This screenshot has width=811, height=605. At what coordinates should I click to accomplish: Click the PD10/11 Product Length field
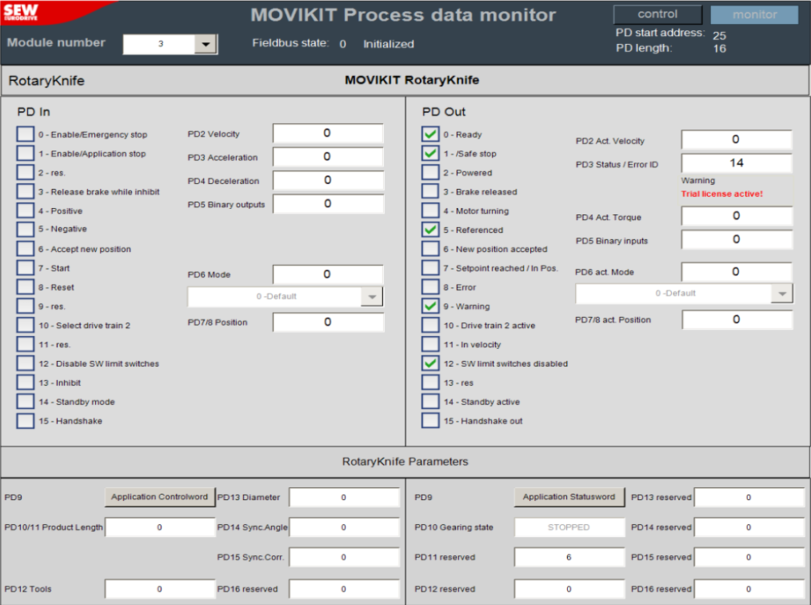tap(159, 528)
